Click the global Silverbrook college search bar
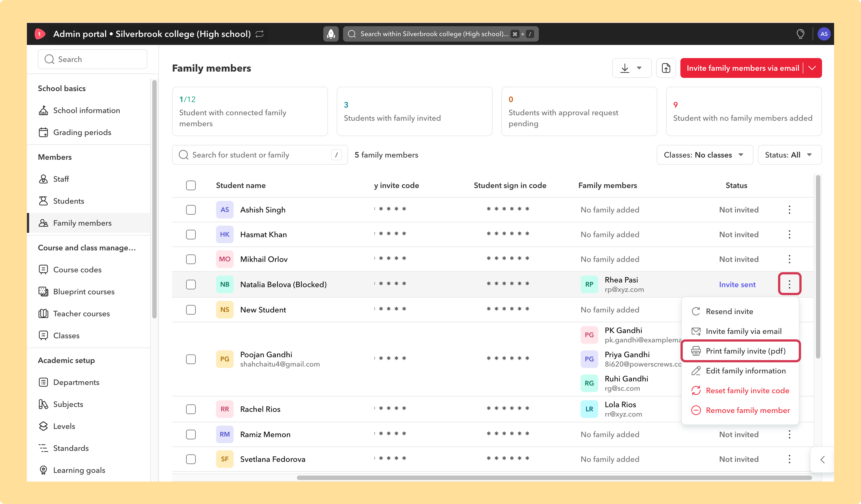The image size is (861, 504). (440, 34)
